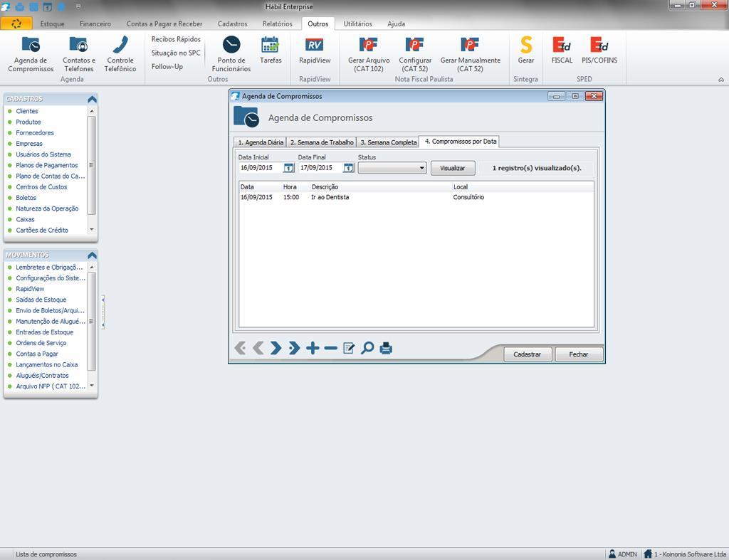The width and height of the screenshot is (729, 560).
Task: Click the orange application menu button
Action: tap(16, 23)
